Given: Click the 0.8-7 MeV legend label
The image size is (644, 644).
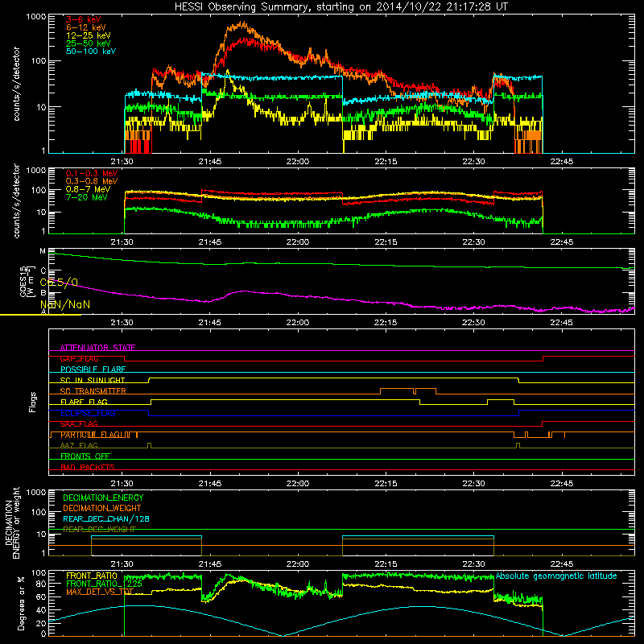Looking at the screenshot, I should tap(88, 189).
